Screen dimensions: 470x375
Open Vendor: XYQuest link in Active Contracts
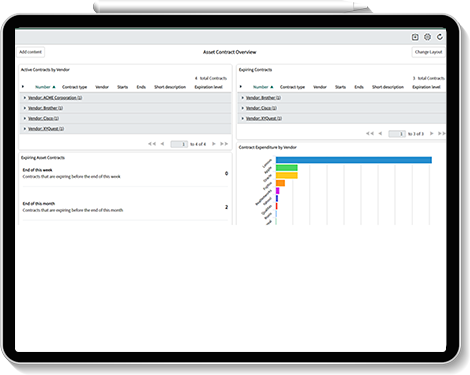click(46, 129)
